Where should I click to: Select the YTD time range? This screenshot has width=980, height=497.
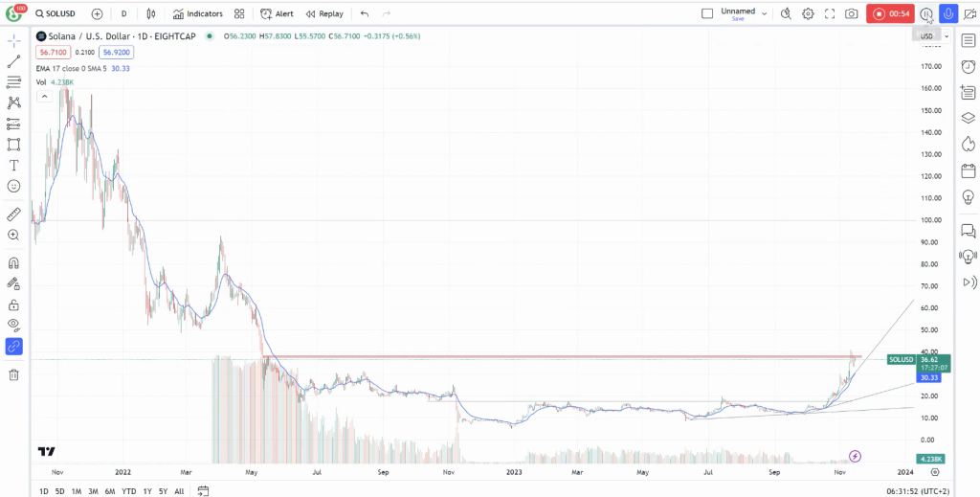[x=129, y=491]
